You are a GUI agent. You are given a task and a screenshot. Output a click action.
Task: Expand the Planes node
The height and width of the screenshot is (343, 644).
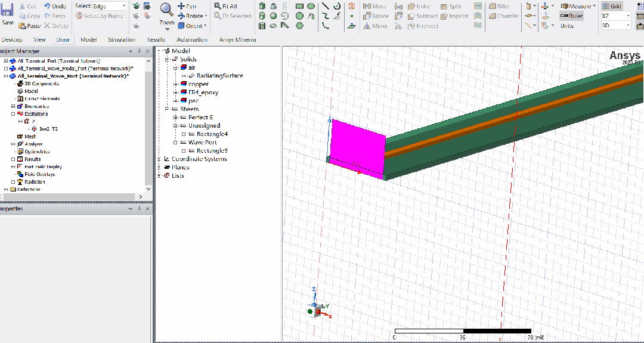[159, 167]
